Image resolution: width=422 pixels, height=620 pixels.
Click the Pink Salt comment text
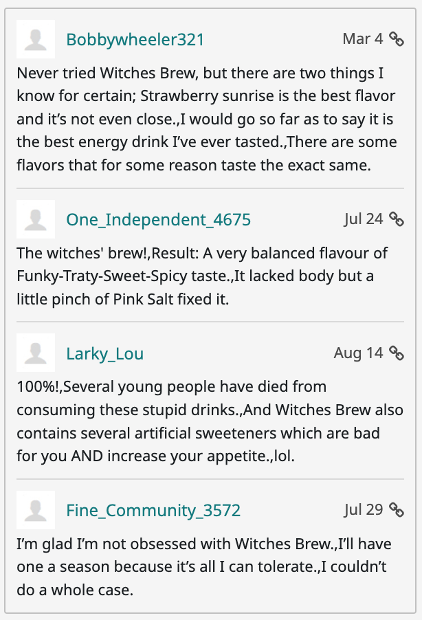pos(202,276)
